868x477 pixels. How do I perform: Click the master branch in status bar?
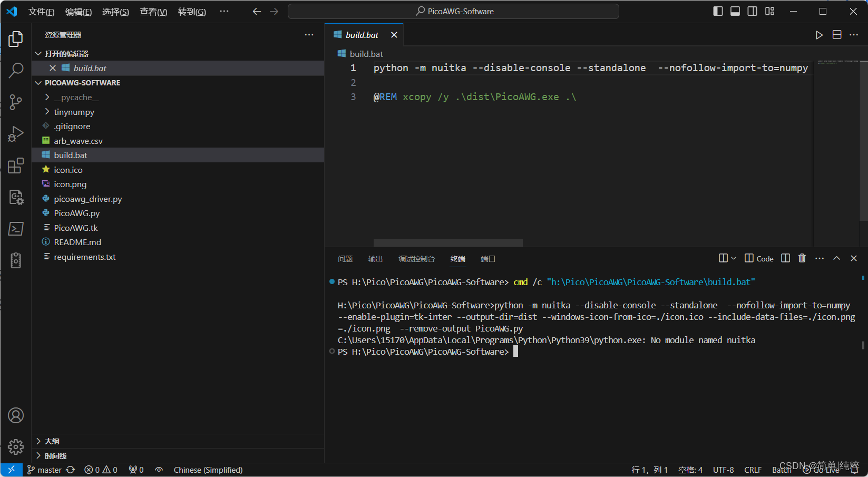45,470
